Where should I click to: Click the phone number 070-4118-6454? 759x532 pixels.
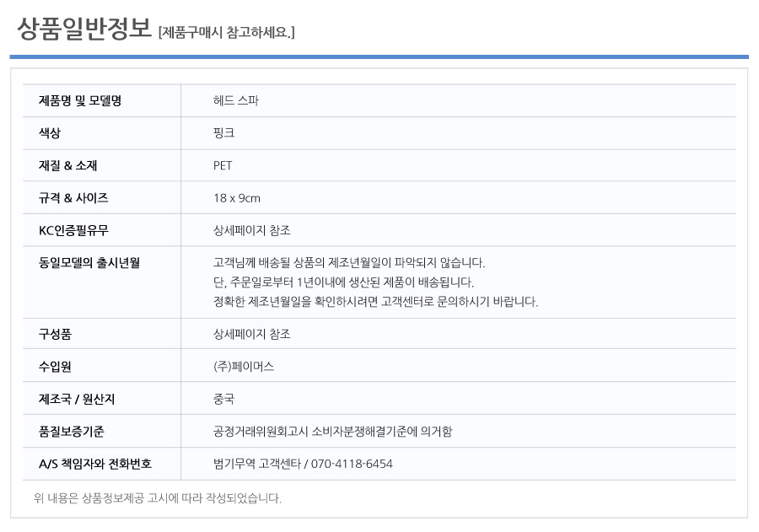tap(352, 464)
